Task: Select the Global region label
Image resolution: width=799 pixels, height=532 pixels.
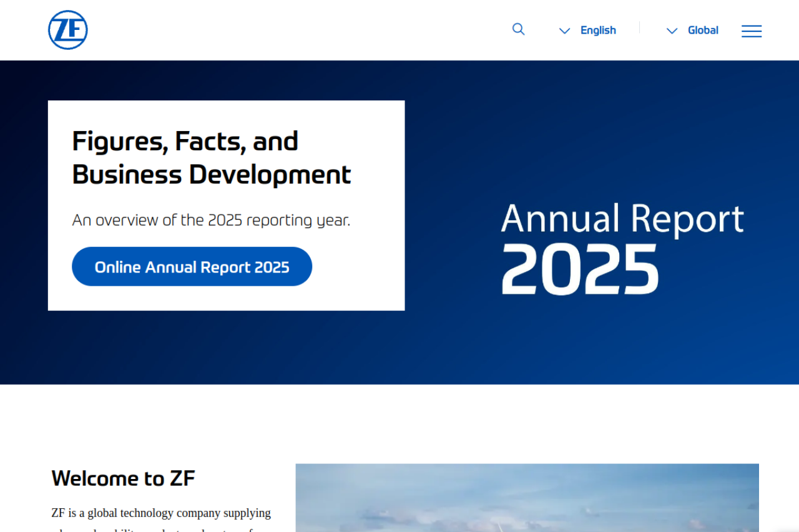Action: pos(703,30)
